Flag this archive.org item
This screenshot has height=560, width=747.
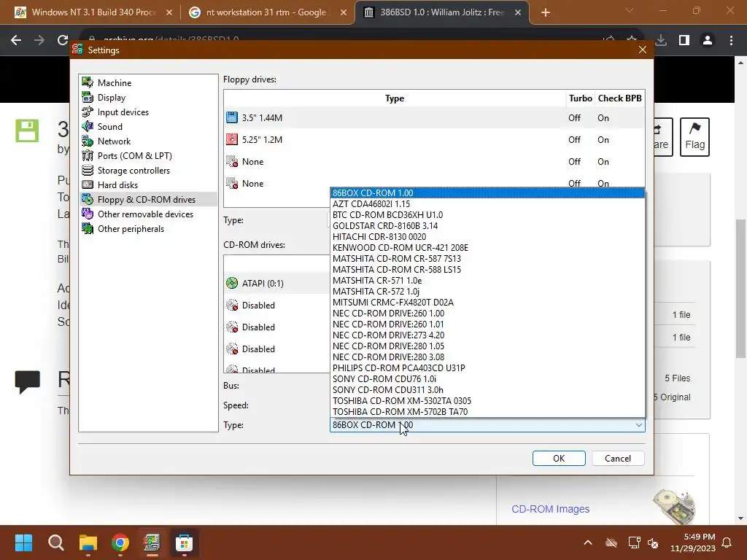[x=694, y=136]
